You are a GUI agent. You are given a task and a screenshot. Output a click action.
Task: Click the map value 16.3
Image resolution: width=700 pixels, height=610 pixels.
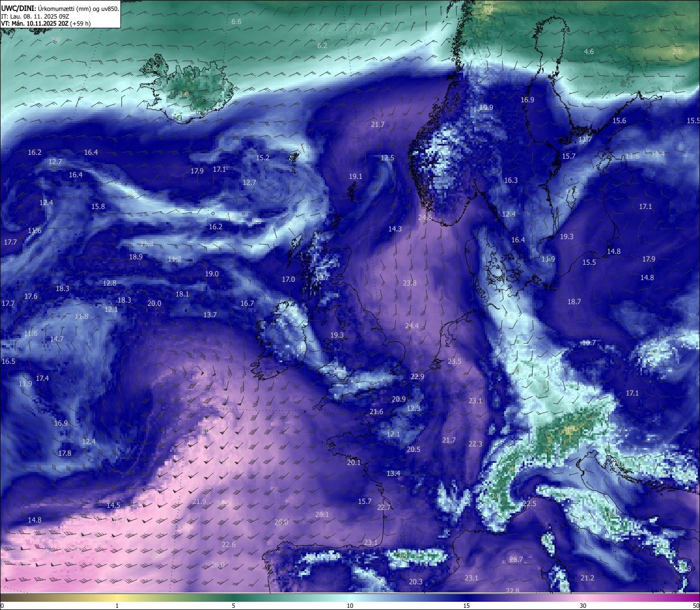(511, 181)
